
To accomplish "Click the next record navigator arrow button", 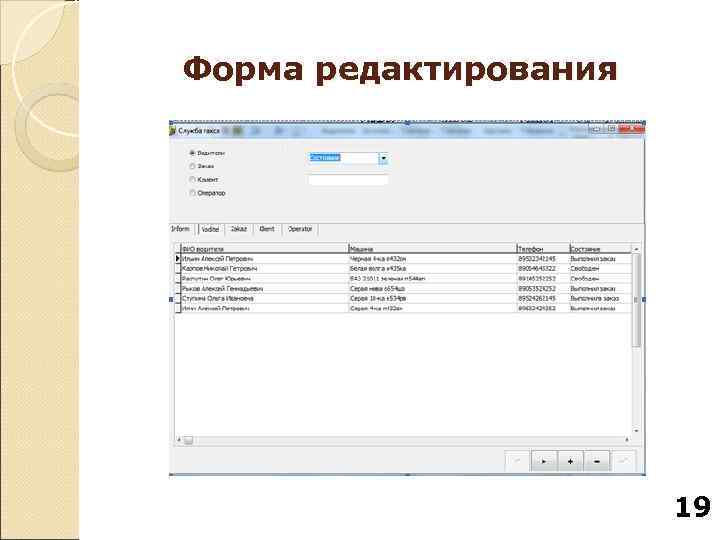I will coord(544,461).
